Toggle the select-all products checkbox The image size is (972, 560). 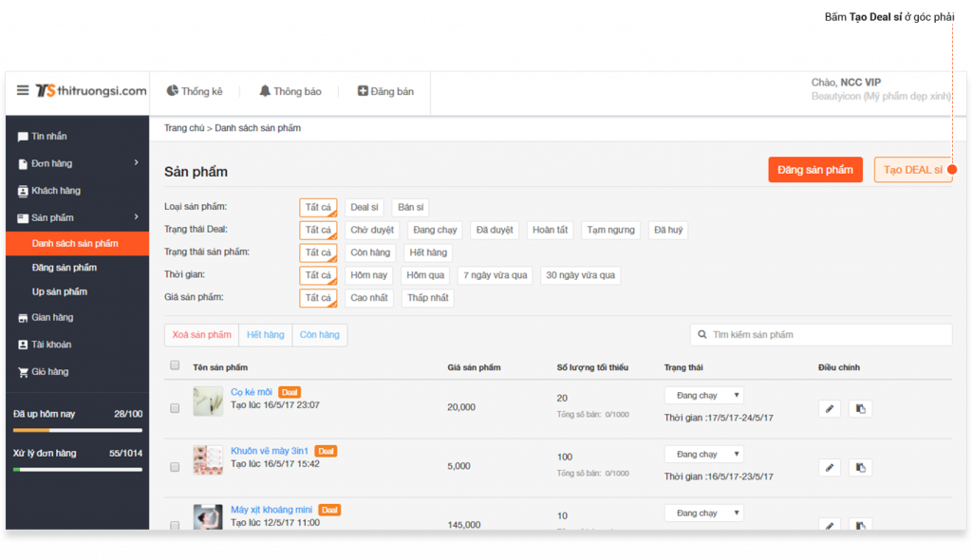pyautogui.click(x=175, y=365)
